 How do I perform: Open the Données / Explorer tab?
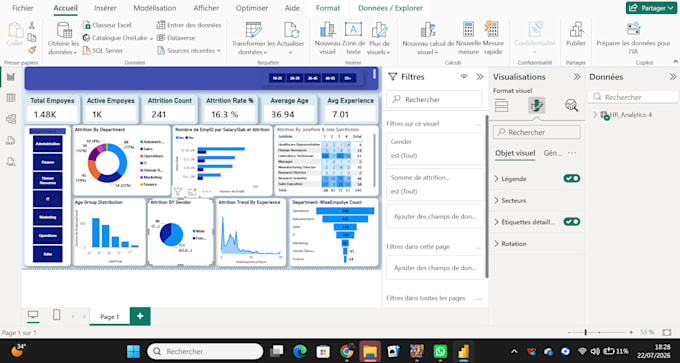[390, 8]
